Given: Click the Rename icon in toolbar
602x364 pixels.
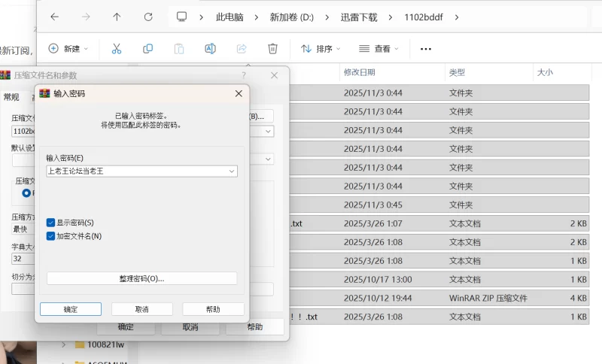Looking at the screenshot, I should pos(210,49).
